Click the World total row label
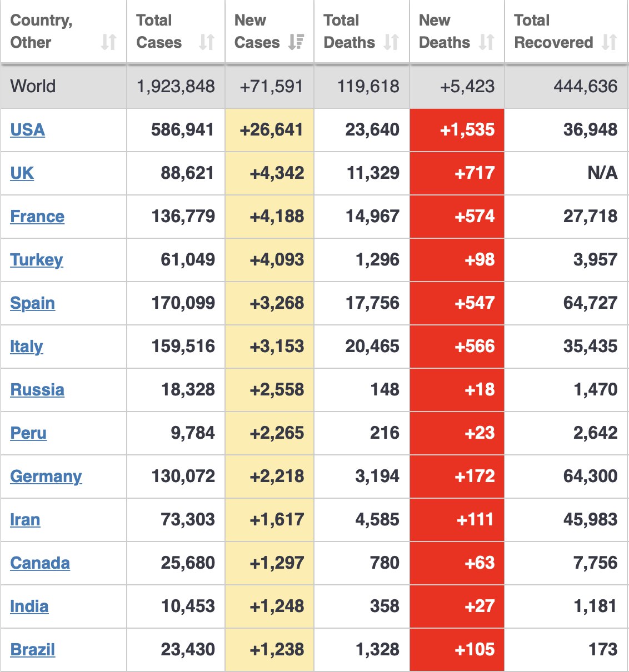 (x=33, y=87)
